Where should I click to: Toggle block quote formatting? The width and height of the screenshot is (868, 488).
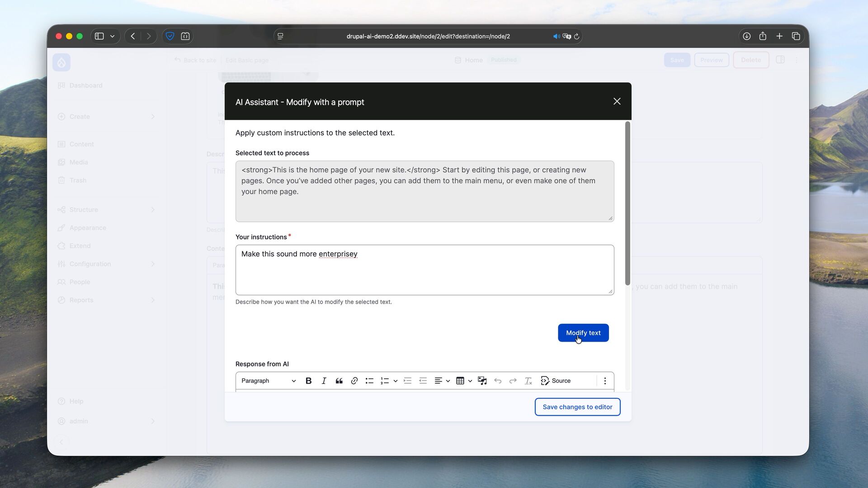[339, 381]
